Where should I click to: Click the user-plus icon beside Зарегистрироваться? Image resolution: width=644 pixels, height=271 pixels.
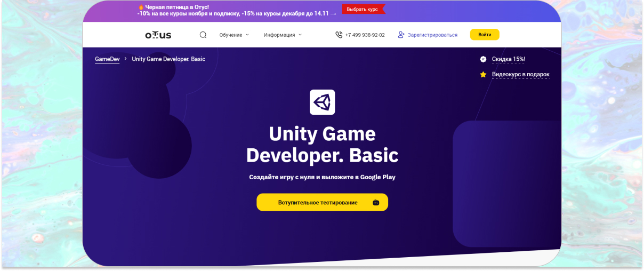coord(401,35)
